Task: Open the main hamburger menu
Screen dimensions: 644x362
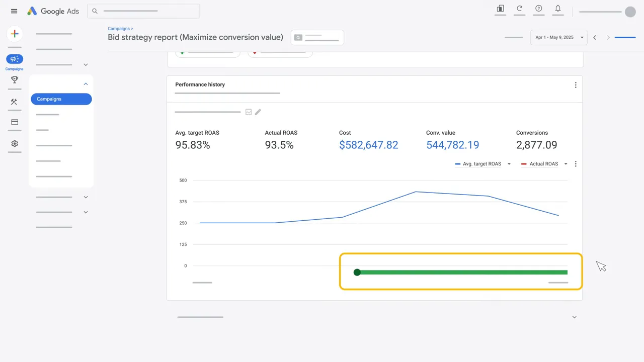Action: click(14, 11)
